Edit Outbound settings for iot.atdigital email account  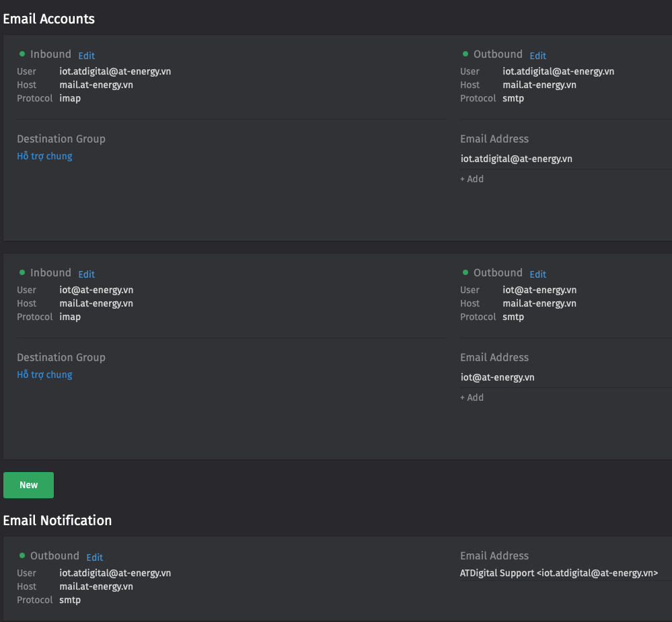537,56
